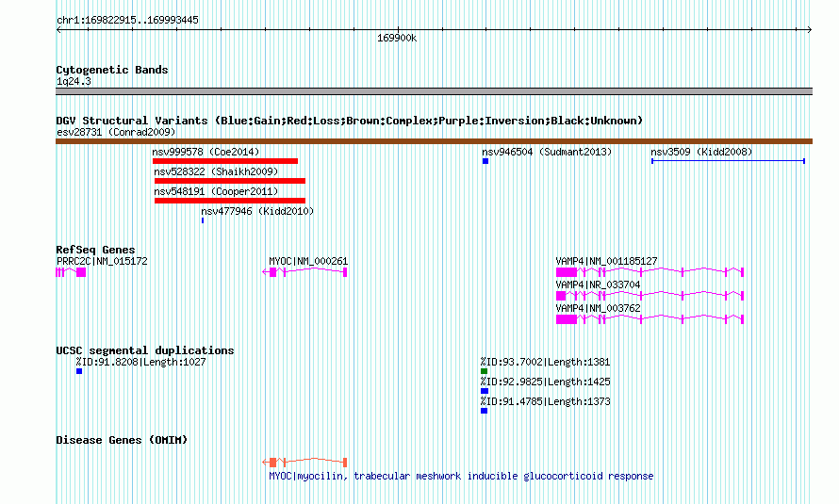The image size is (839, 504).
Task: Click the blue nsv946504 gain square
Action: click(x=485, y=161)
